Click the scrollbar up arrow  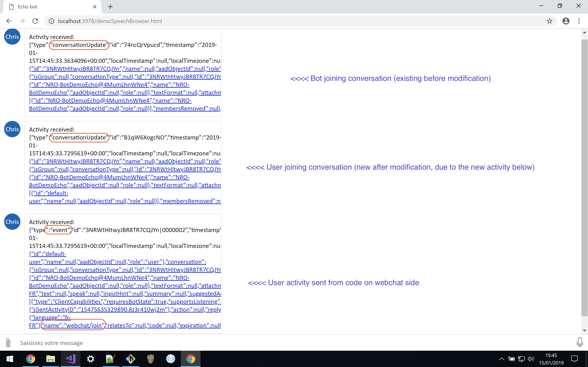click(x=584, y=33)
